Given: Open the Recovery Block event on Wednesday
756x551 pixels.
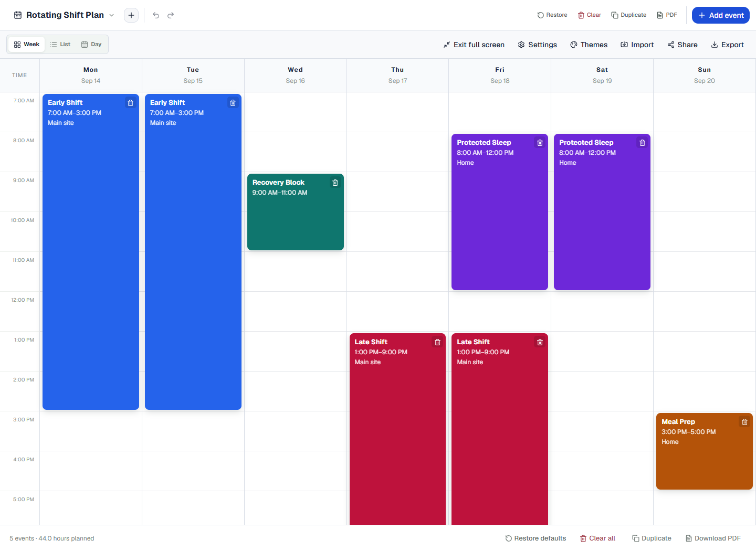Looking at the screenshot, I should 296,212.
